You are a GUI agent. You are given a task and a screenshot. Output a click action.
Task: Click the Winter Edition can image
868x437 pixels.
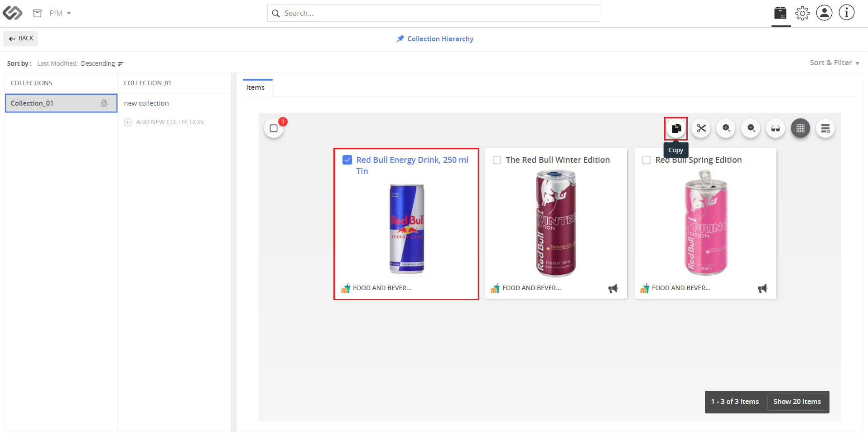pos(556,223)
